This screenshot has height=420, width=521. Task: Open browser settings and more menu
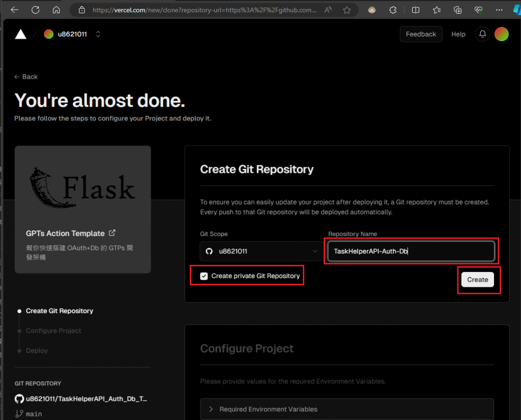(499, 10)
